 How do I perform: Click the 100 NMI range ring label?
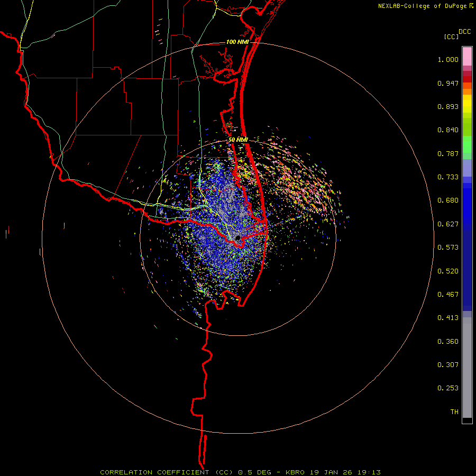point(237,42)
